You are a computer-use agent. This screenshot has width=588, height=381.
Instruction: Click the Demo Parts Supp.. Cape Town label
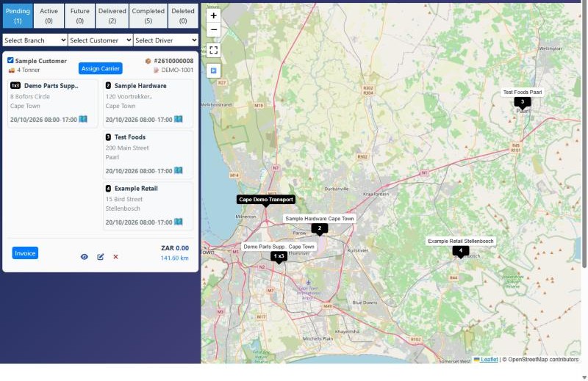279,247
